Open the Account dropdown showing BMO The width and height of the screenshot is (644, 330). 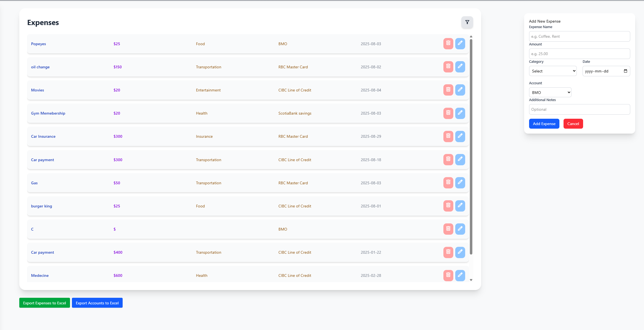[x=550, y=92]
